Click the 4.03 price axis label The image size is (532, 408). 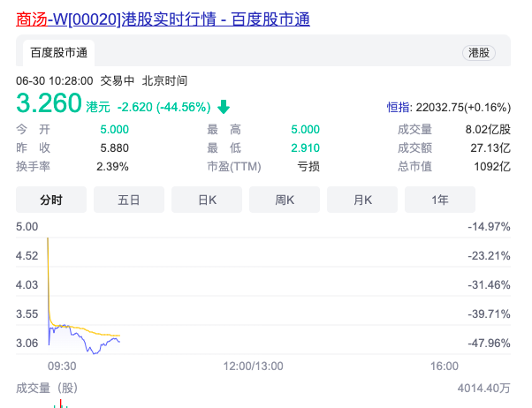pos(27,285)
